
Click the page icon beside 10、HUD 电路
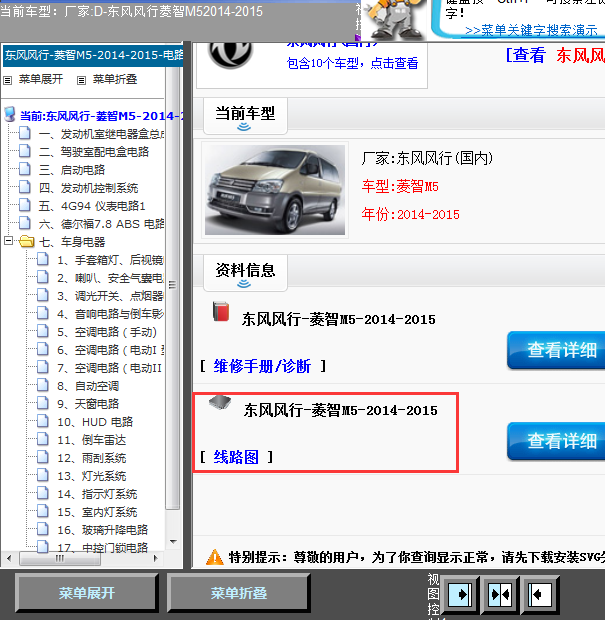click(x=43, y=422)
